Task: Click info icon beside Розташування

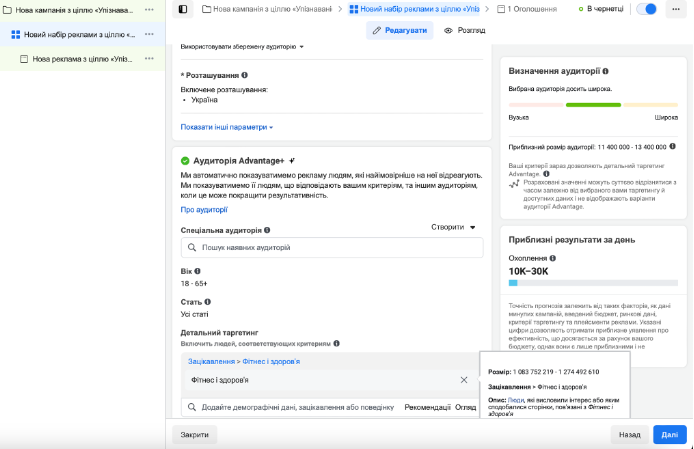Action: tap(244, 75)
